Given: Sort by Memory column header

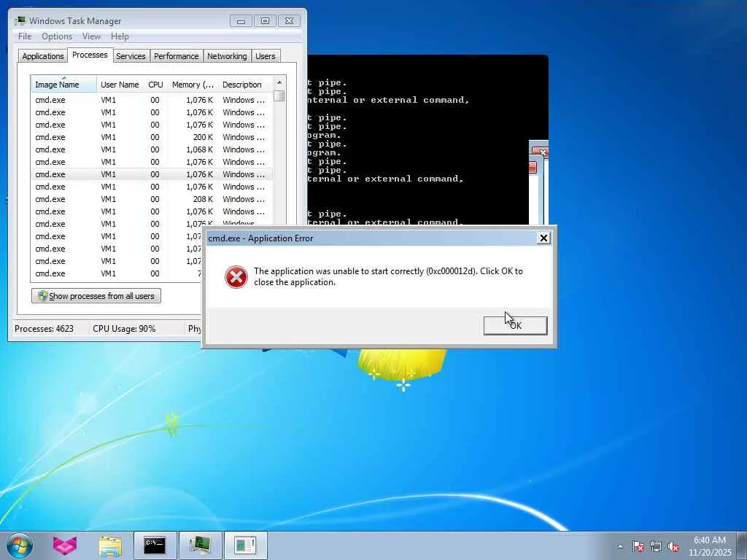Looking at the screenshot, I should tap(193, 85).
